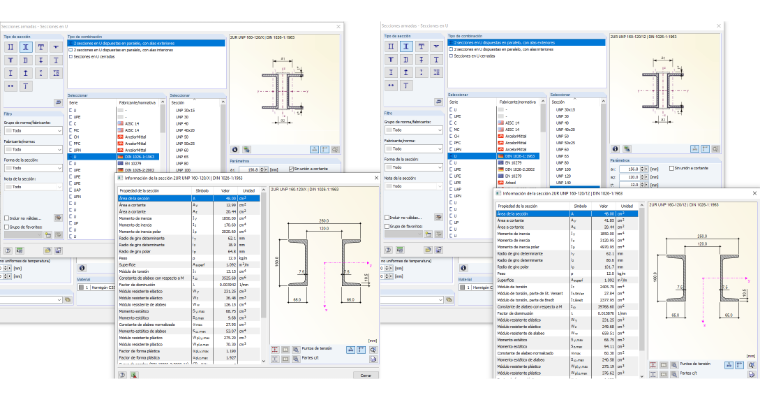Click the help icon at left dialog's bottom
This screenshot has height=400, width=760.
pos(8,251)
